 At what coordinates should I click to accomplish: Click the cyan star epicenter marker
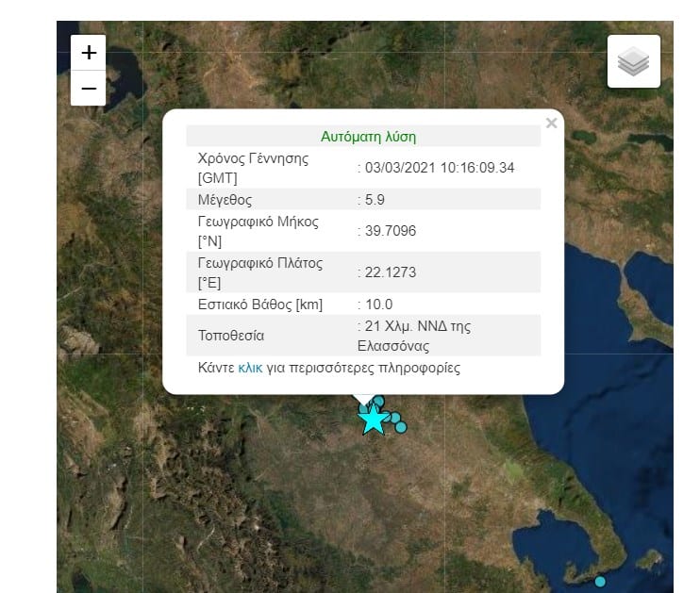[373, 420]
